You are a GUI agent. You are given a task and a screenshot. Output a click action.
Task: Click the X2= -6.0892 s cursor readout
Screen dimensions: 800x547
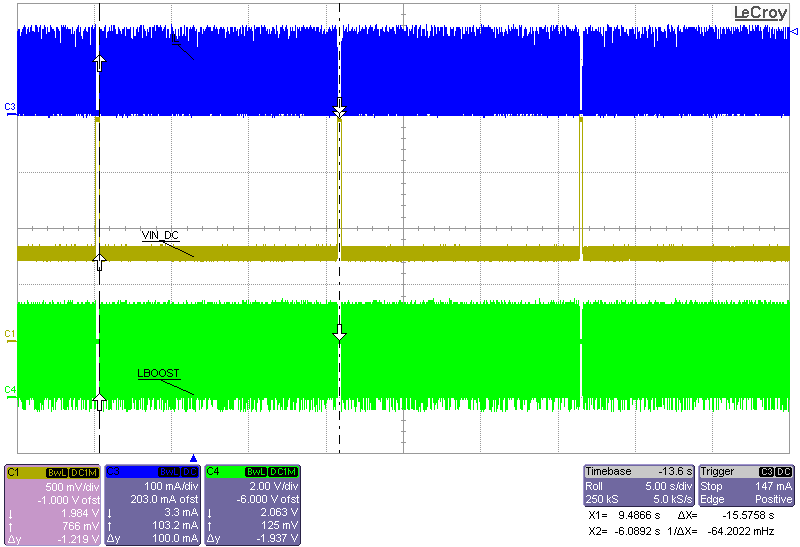(624, 531)
